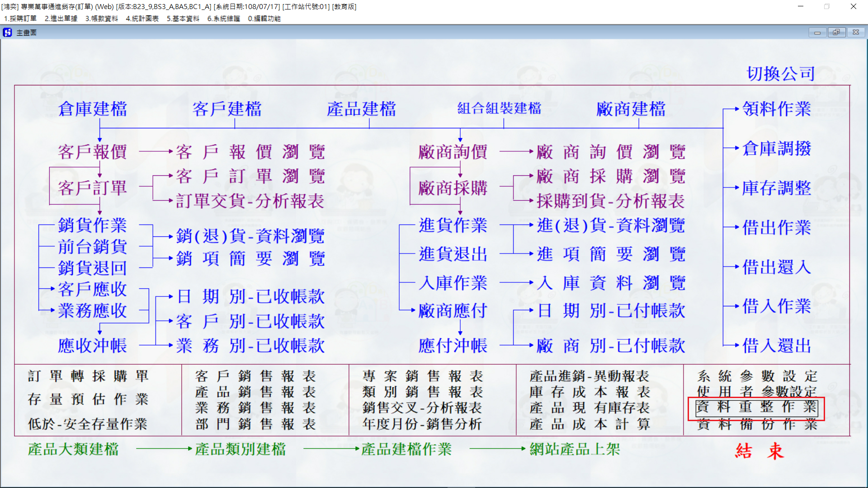
Task: Open 訂單轉採購單 function
Action: tap(88, 376)
